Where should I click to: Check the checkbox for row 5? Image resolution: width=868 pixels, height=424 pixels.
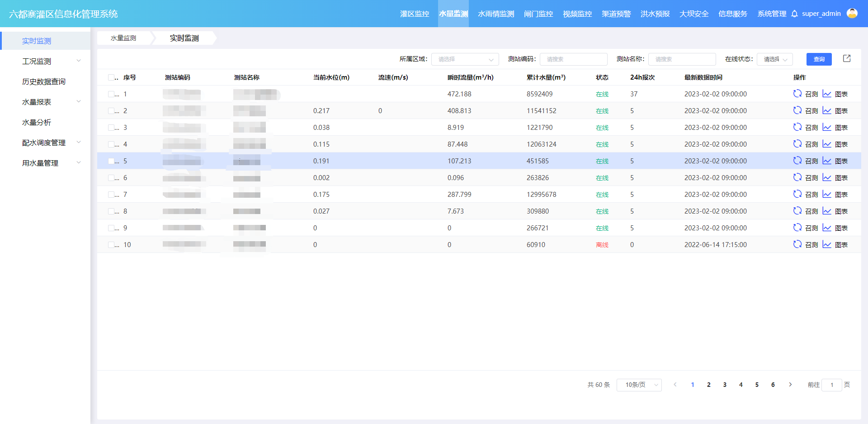point(111,161)
